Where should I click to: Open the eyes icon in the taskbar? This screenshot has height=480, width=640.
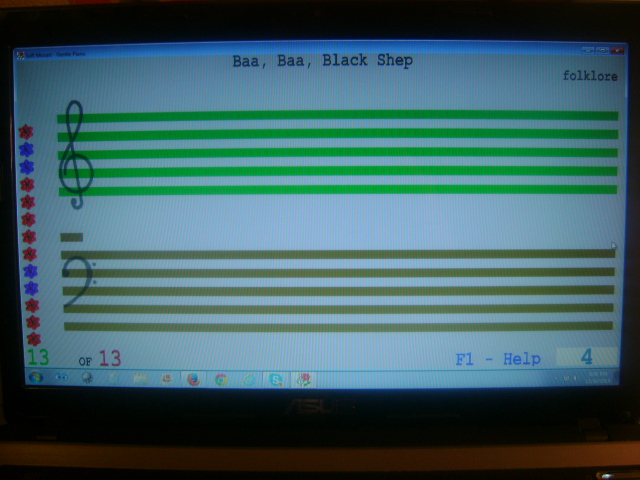62,378
